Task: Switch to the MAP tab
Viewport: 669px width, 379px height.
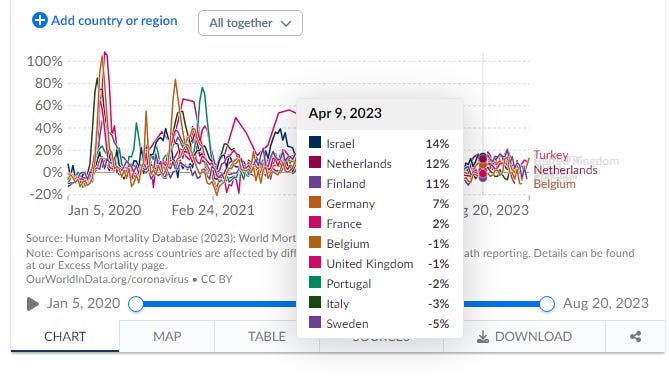Action: point(167,336)
